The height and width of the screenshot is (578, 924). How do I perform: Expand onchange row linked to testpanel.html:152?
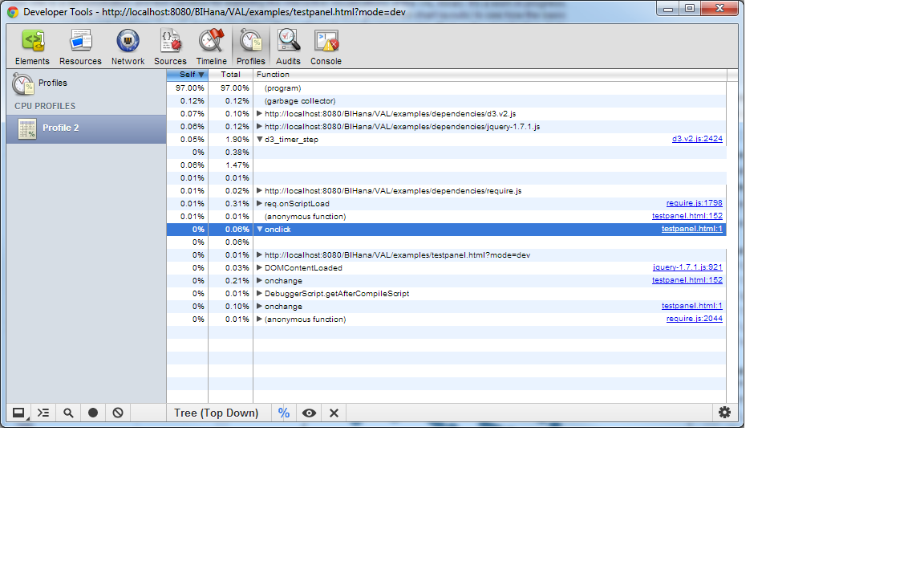click(259, 281)
